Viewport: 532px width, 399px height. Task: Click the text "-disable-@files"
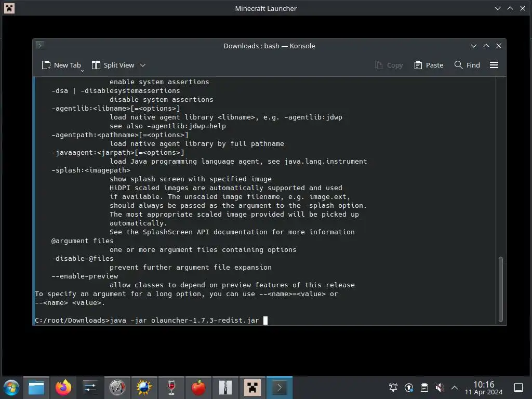pyautogui.click(x=83, y=259)
